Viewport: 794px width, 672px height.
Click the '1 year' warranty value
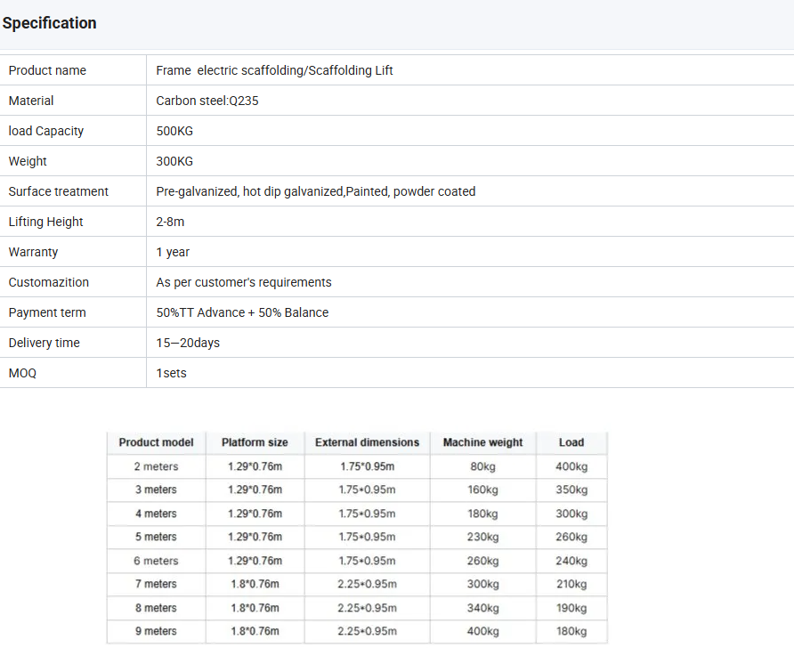tap(173, 252)
